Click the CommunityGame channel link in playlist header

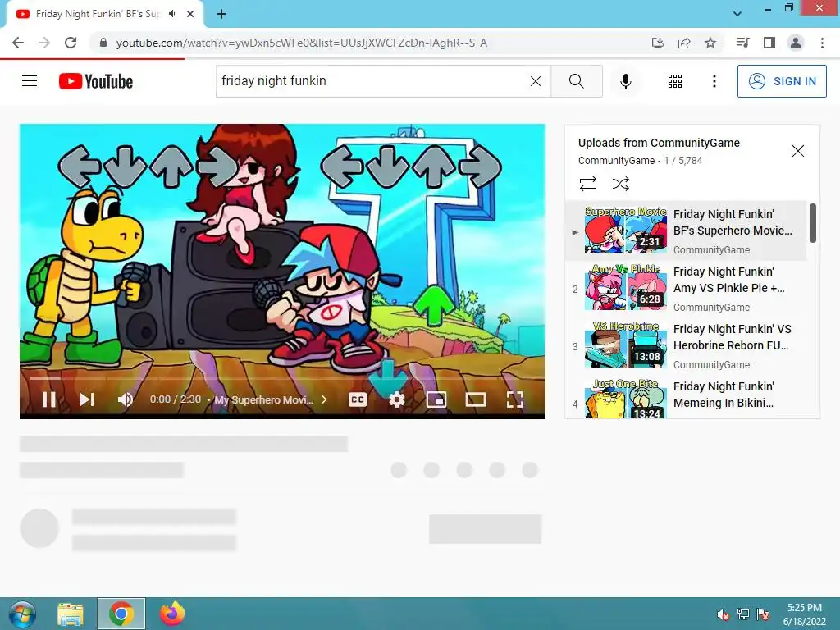616,160
